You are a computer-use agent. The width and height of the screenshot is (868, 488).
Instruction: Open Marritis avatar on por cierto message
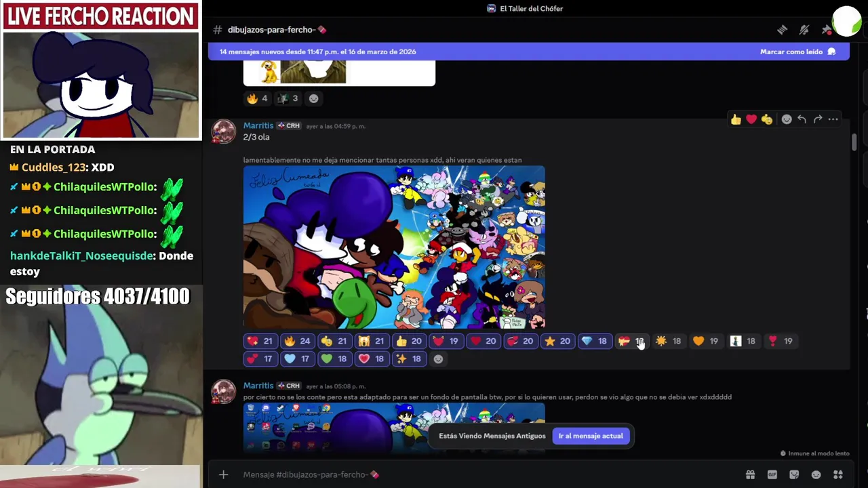click(x=224, y=391)
